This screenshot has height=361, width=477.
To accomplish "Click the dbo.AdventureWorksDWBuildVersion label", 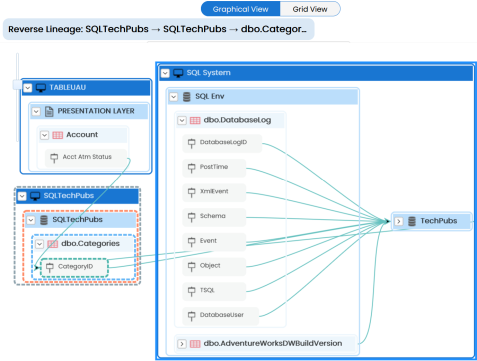I will tap(273, 343).
